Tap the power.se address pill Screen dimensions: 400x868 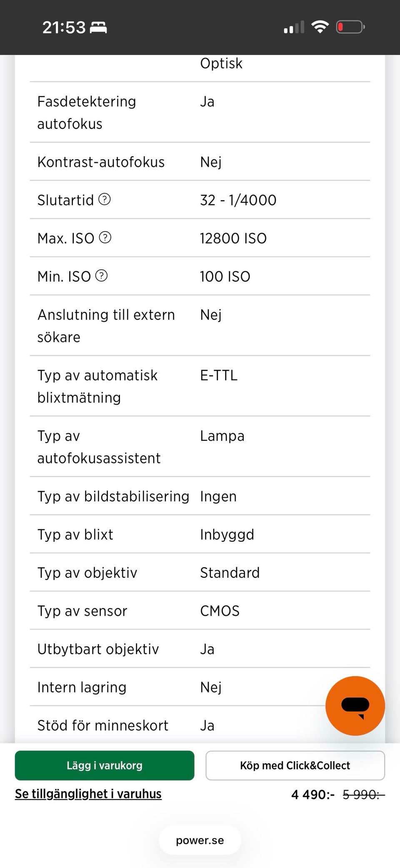point(200,840)
